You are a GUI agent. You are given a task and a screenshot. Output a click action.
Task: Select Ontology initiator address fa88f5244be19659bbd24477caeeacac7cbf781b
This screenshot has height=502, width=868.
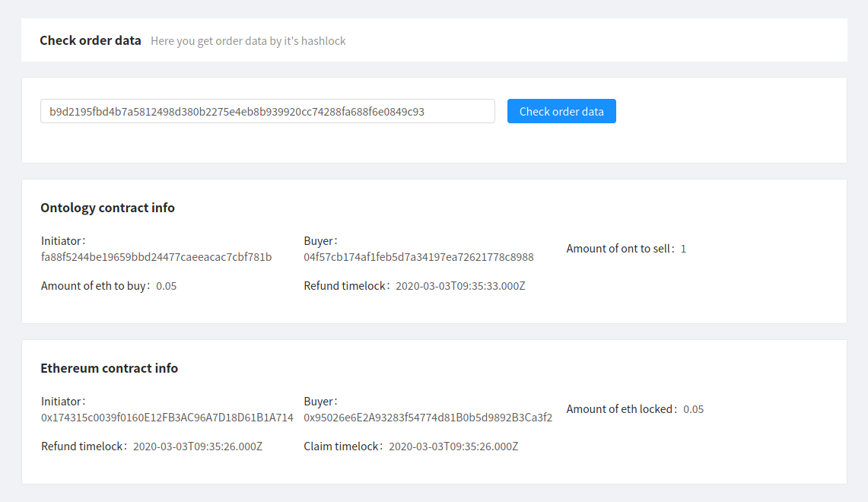tap(156, 257)
